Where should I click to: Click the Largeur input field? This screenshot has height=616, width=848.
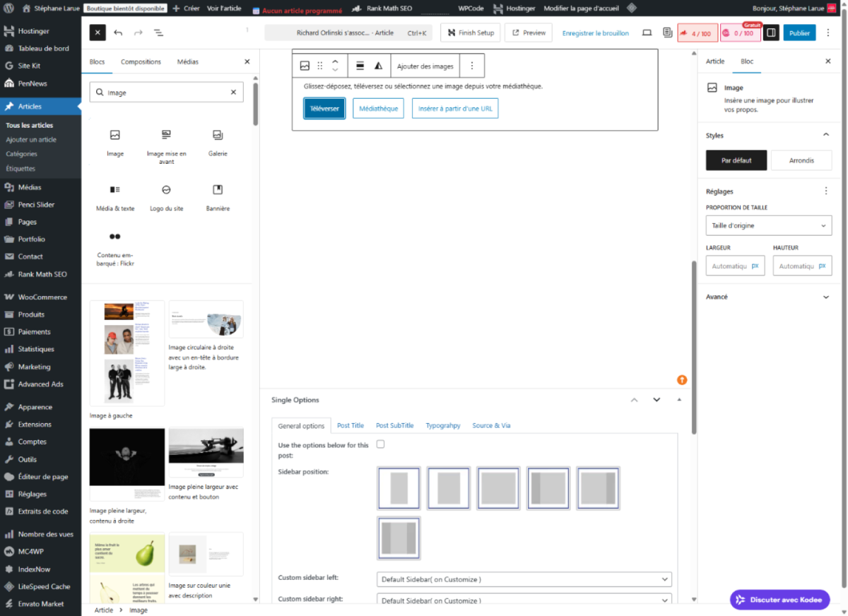point(729,266)
